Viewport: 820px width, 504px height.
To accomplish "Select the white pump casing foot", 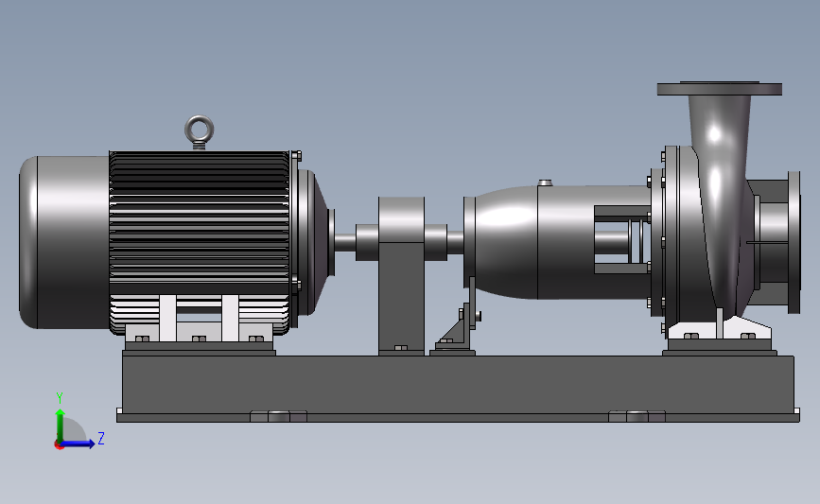I will pyautogui.click(x=719, y=330).
